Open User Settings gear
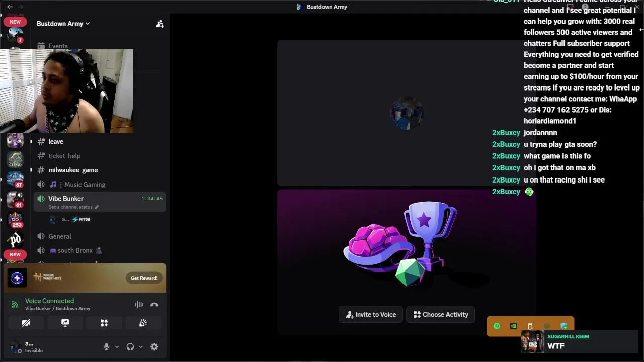 coord(154,347)
